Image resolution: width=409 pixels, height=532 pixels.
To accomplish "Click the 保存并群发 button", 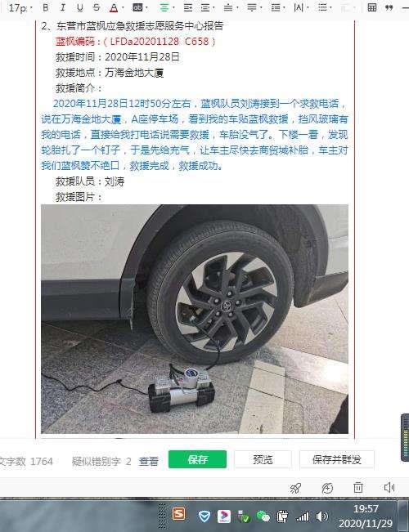I will click(337, 460).
